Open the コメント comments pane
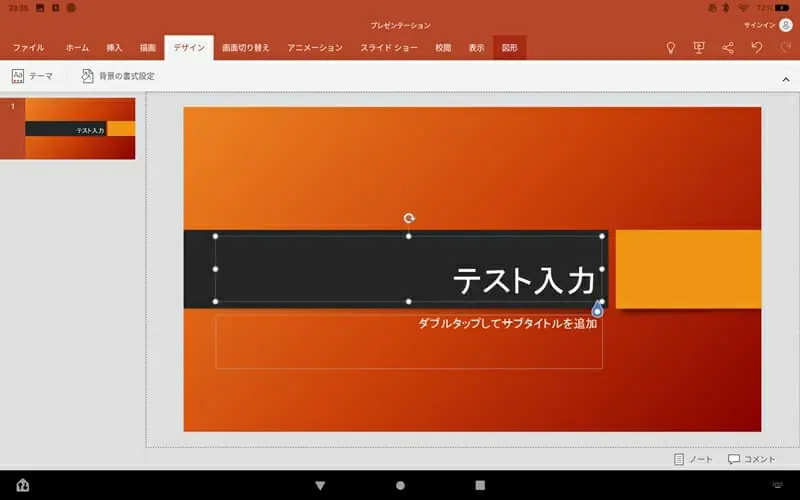The width and height of the screenshot is (800, 500). click(751, 459)
